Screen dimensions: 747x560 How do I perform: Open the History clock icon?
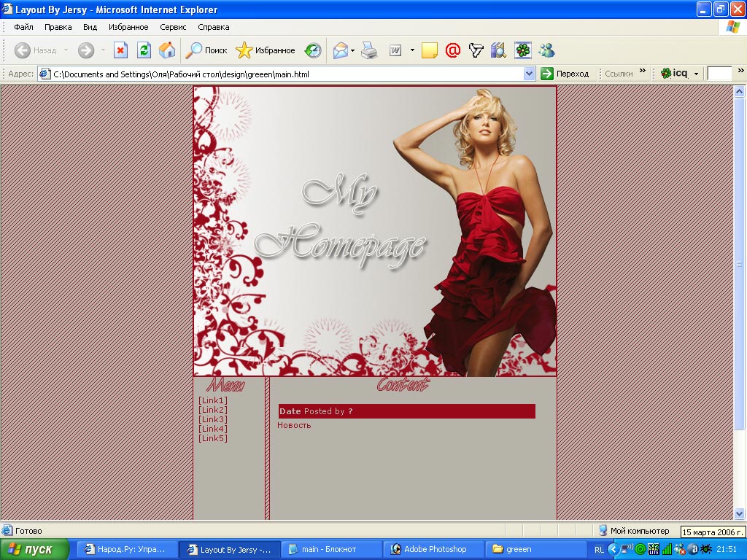pos(313,50)
